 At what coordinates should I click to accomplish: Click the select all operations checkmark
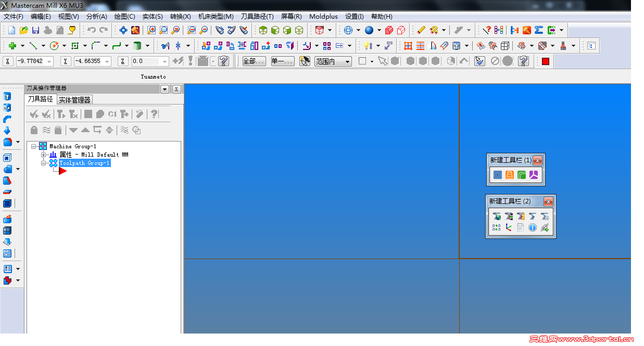34,114
